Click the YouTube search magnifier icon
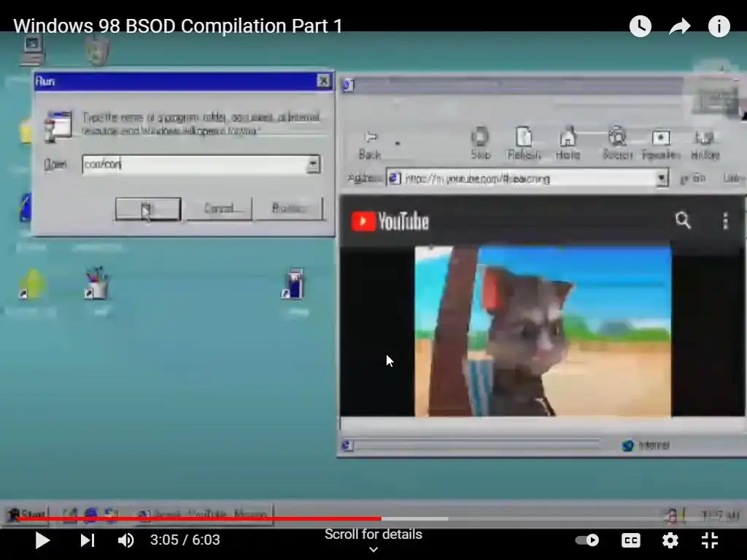The image size is (747, 560). [683, 220]
